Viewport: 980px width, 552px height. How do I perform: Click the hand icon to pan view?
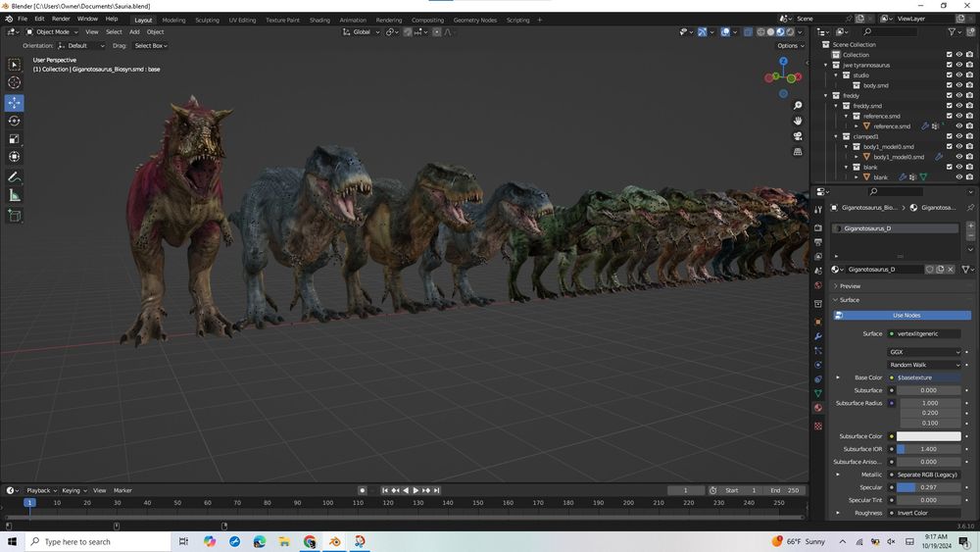point(799,121)
